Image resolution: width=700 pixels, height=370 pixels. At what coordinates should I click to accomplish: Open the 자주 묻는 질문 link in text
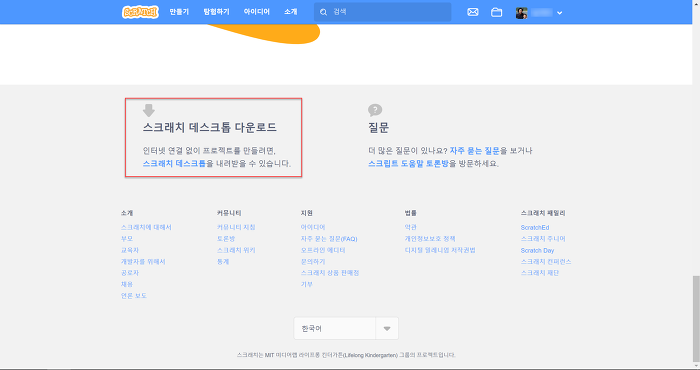pyautogui.click(x=475, y=151)
